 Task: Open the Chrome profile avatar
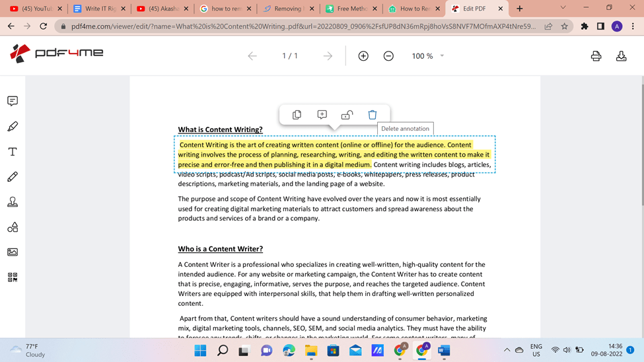coord(617,26)
